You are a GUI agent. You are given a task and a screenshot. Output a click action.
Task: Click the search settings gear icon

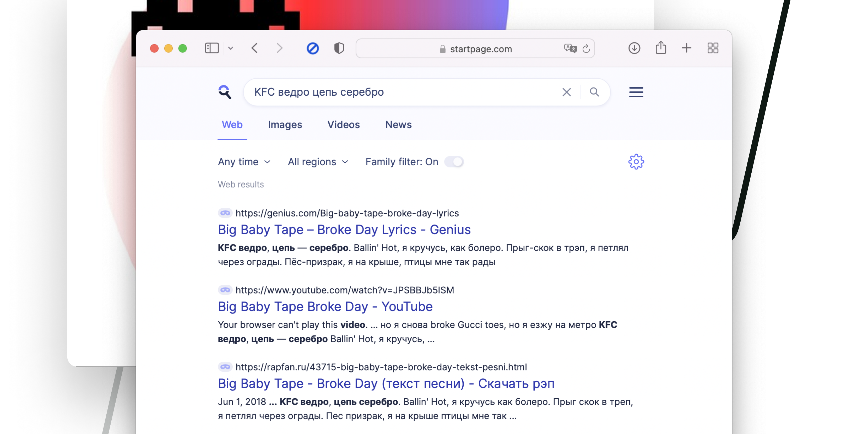pyautogui.click(x=637, y=161)
